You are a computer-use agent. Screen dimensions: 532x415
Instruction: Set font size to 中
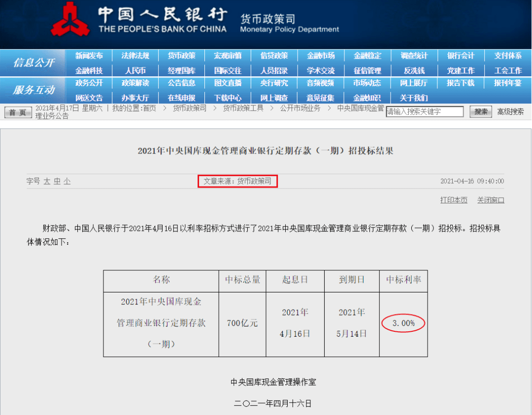57,181
